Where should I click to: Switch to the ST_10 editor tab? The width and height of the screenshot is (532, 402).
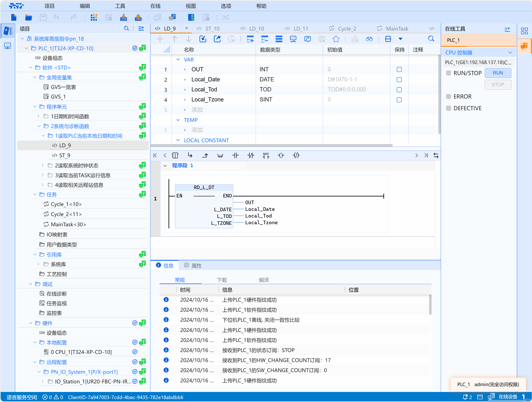pos(212,29)
